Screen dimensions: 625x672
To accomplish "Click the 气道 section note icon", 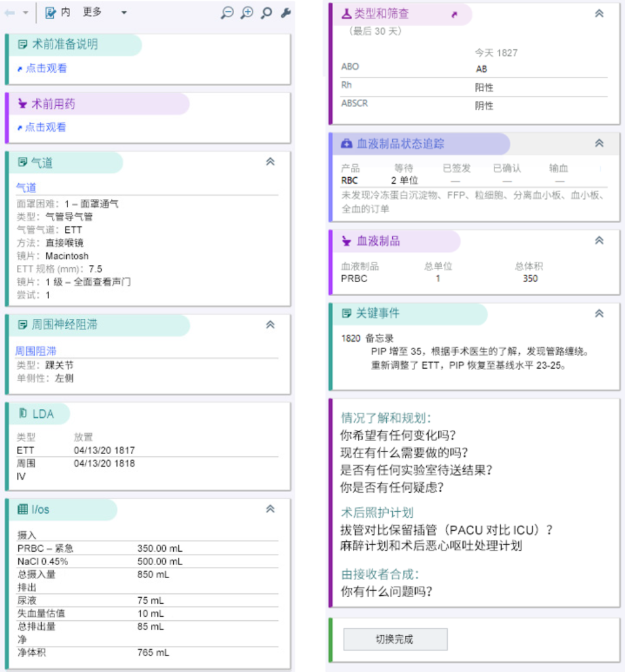I will 22,162.
